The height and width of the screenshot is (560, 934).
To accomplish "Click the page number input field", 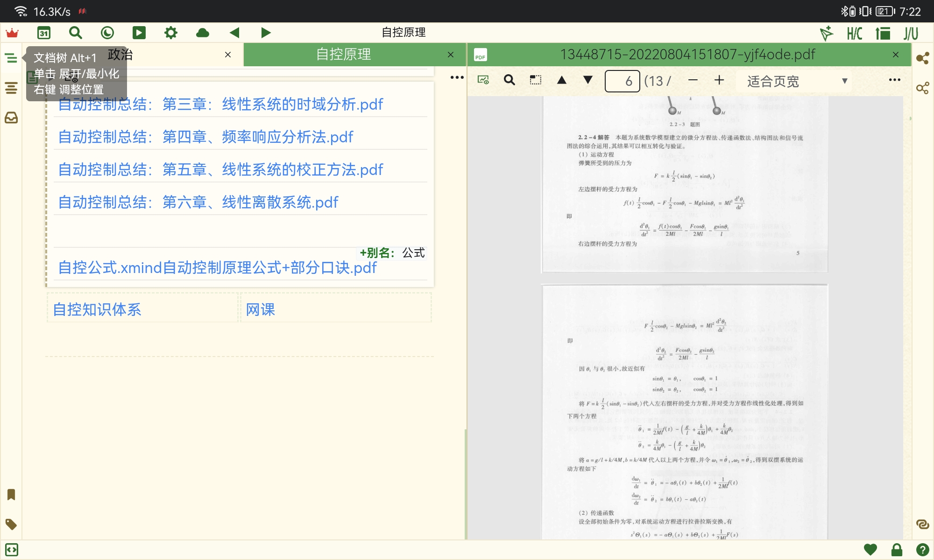I will (622, 80).
